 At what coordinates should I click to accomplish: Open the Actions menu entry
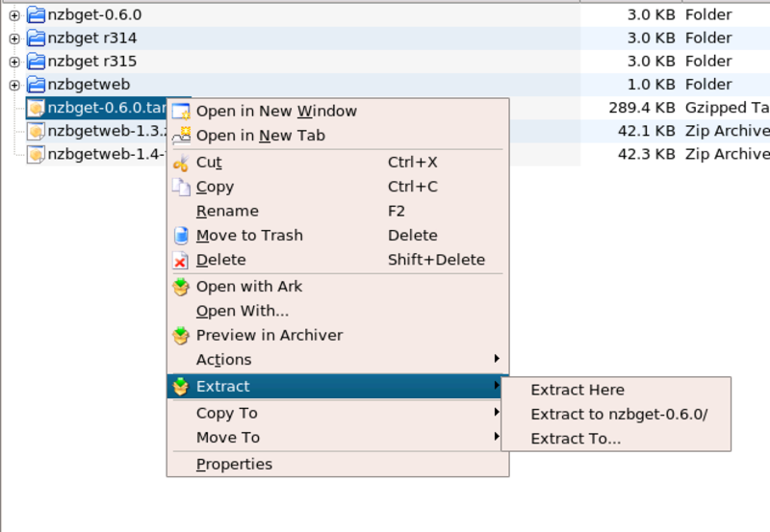coord(338,360)
